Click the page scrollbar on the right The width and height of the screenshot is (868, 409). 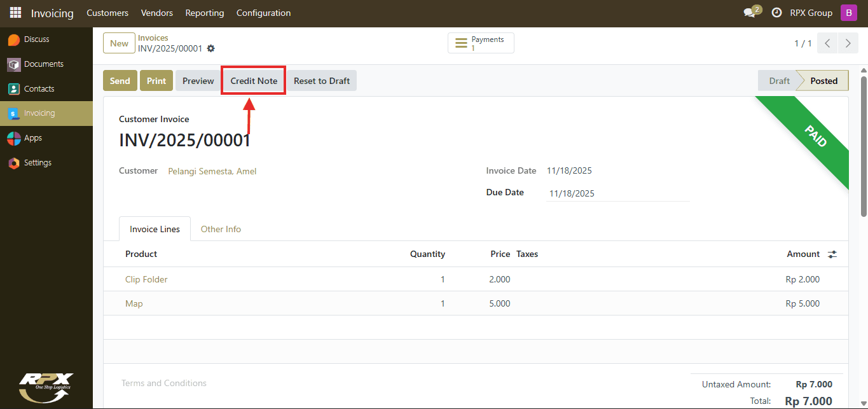coord(864,146)
